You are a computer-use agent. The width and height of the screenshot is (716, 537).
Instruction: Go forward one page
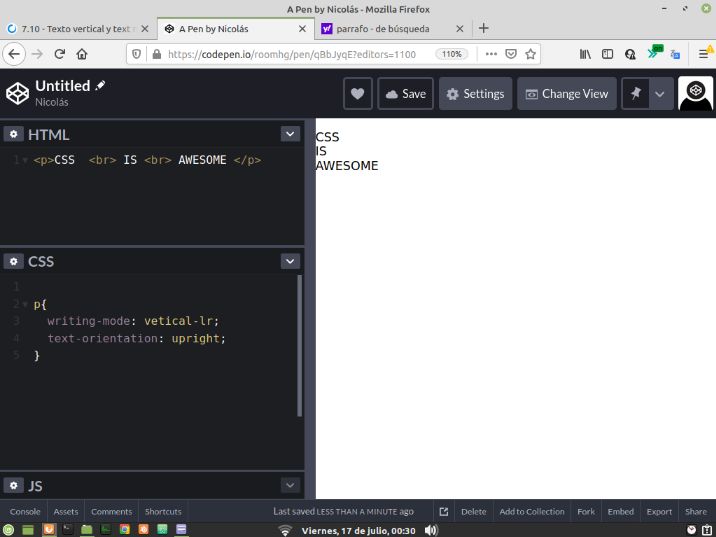tap(37, 54)
